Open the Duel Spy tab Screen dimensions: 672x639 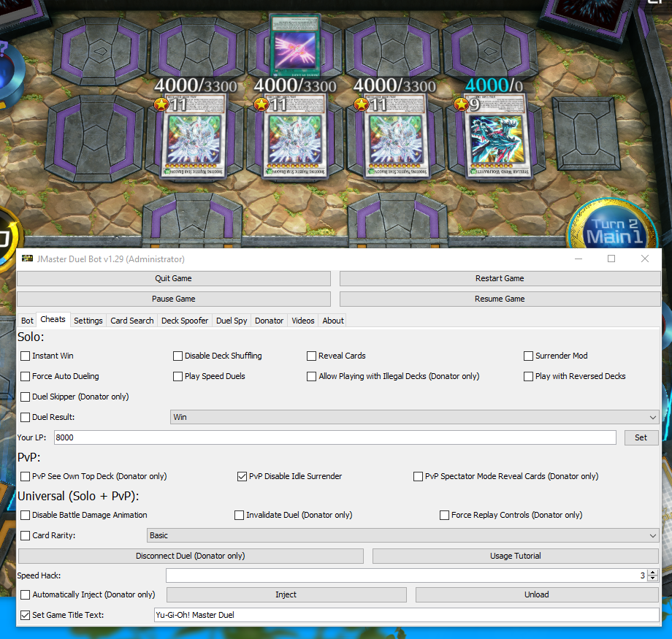pyautogui.click(x=232, y=321)
